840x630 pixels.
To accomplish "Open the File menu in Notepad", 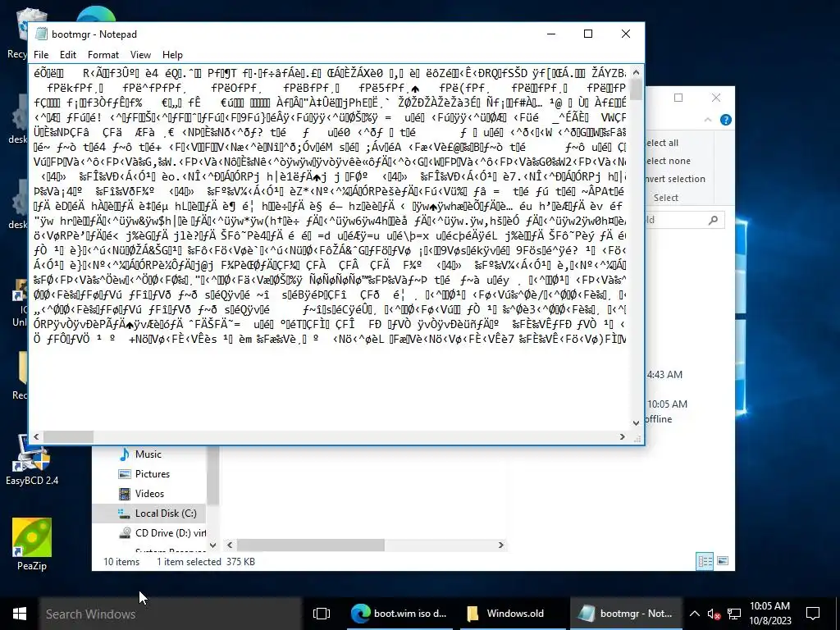I will pos(41,55).
